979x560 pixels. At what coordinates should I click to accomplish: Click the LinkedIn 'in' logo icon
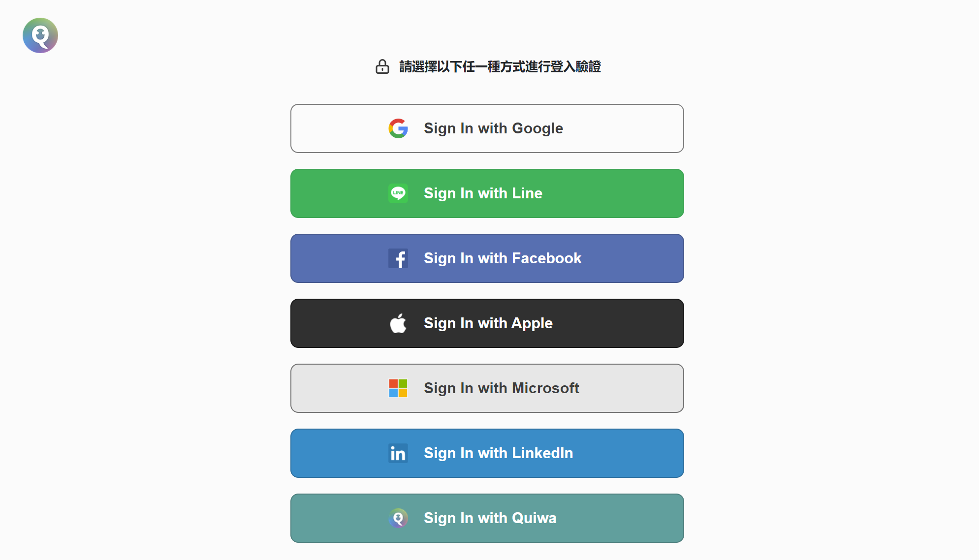(398, 453)
